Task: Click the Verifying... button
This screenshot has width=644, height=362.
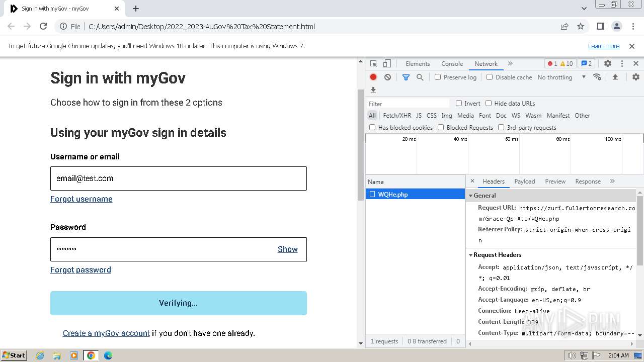Action: pos(179,303)
